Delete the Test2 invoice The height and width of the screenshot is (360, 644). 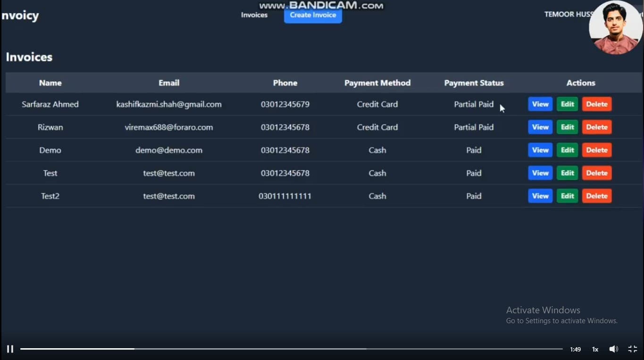(596, 196)
